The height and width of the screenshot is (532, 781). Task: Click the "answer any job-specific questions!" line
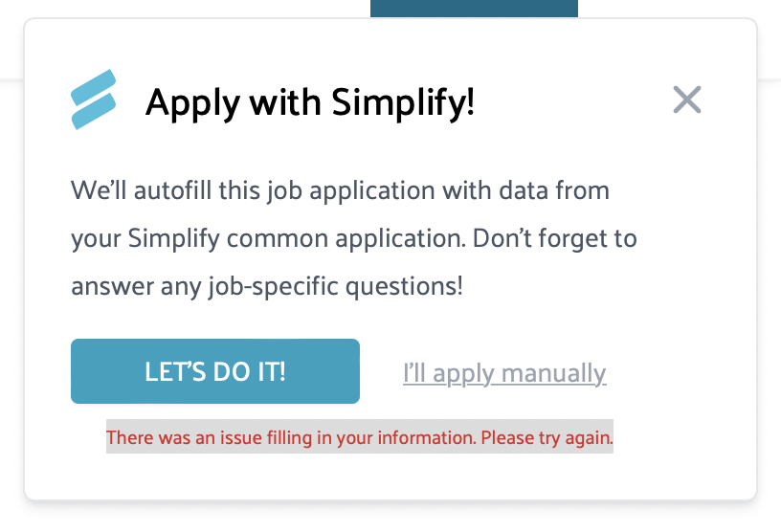pyautogui.click(x=267, y=285)
